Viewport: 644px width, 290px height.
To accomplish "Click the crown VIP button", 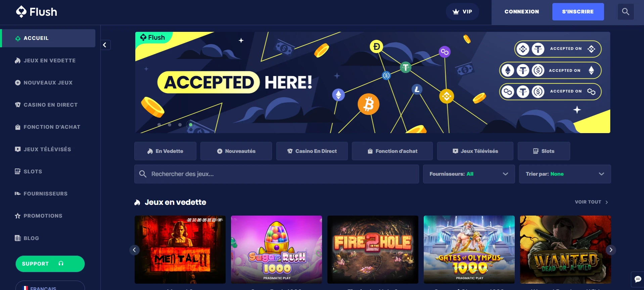I will (x=462, y=12).
